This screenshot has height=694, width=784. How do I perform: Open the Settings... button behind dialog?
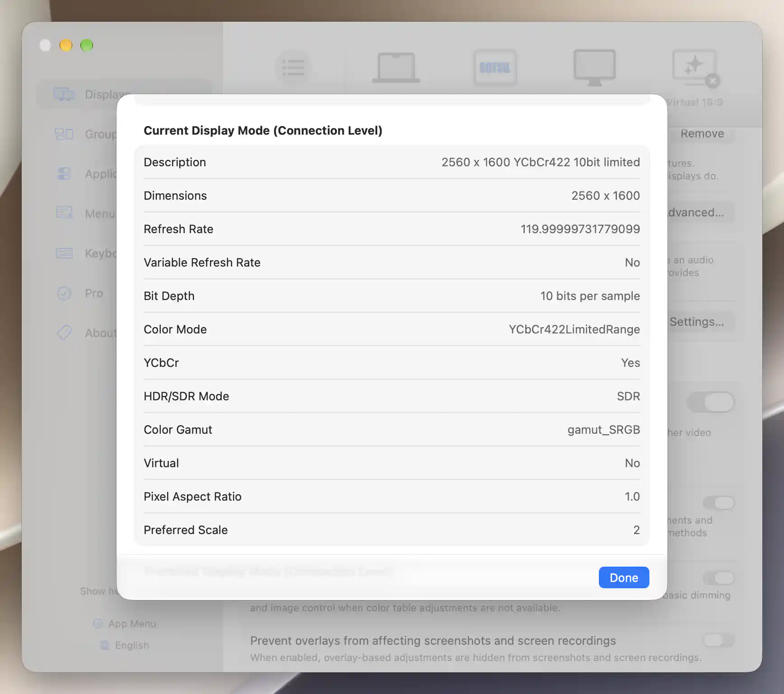[699, 322]
